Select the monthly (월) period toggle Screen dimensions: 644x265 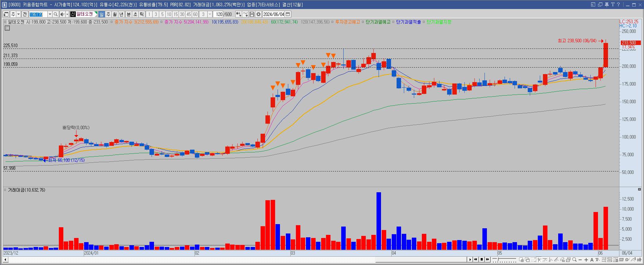(x=115, y=14)
